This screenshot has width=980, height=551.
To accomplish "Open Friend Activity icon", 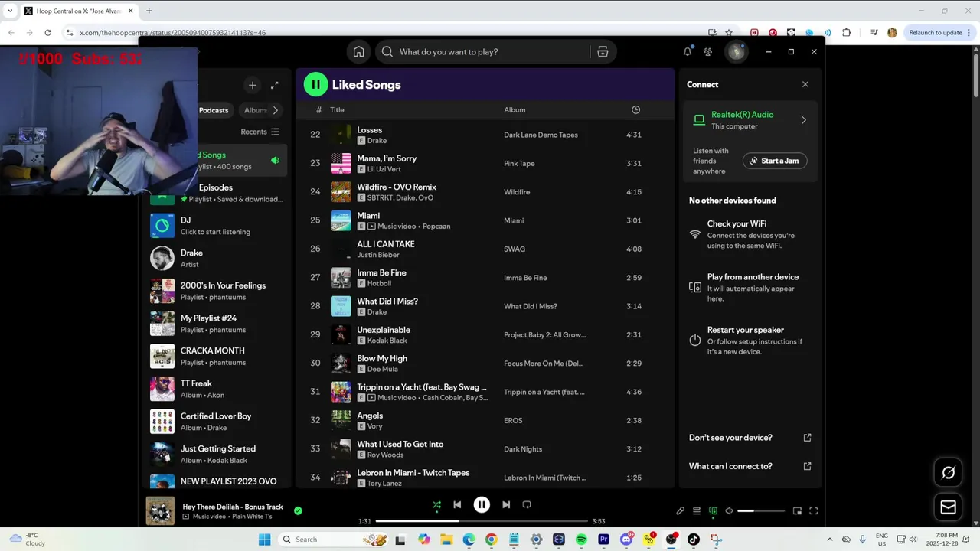I will pos(707,51).
